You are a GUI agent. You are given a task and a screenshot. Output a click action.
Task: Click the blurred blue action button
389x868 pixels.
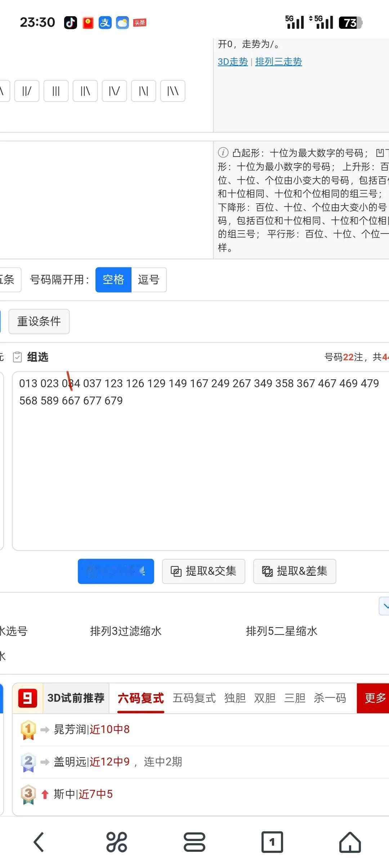click(x=116, y=571)
